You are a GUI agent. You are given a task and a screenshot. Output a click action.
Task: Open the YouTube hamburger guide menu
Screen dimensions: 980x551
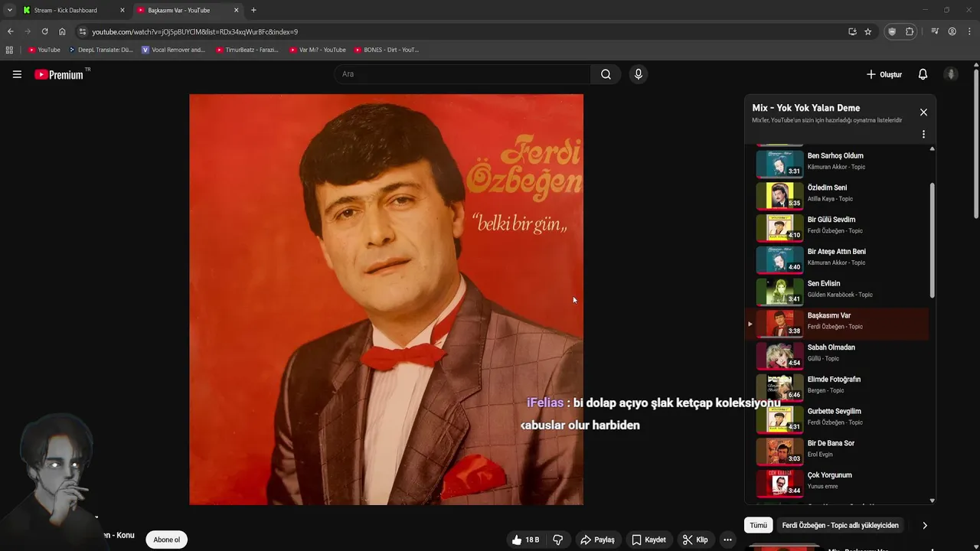(17, 74)
